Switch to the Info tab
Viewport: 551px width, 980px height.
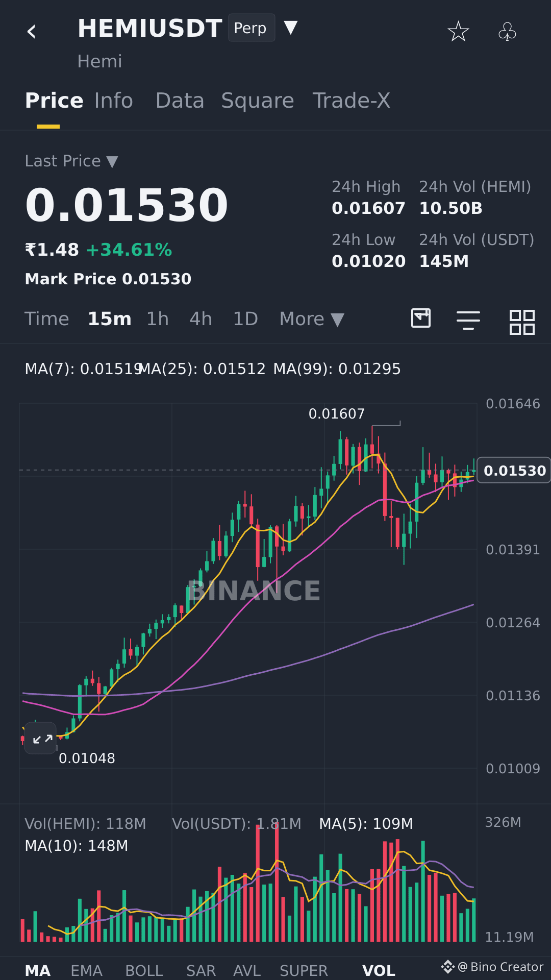(x=114, y=101)
